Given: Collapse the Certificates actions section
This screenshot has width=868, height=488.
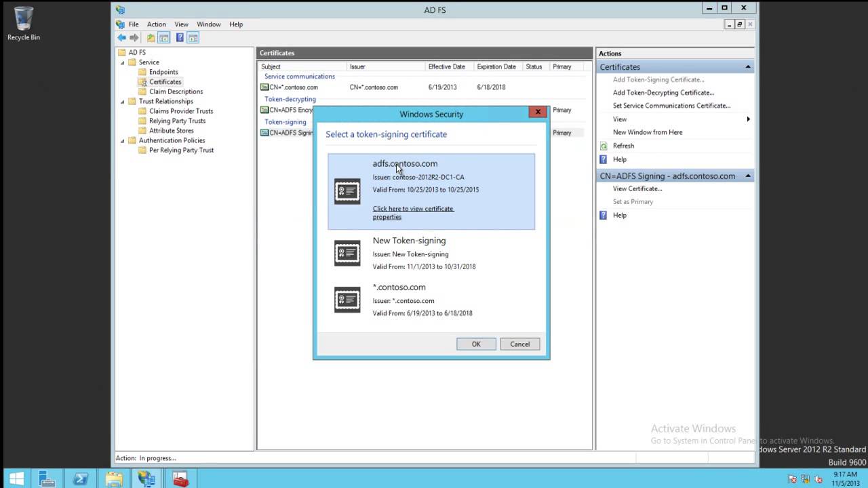Looking at the screenshot, I should click(748, 67).
